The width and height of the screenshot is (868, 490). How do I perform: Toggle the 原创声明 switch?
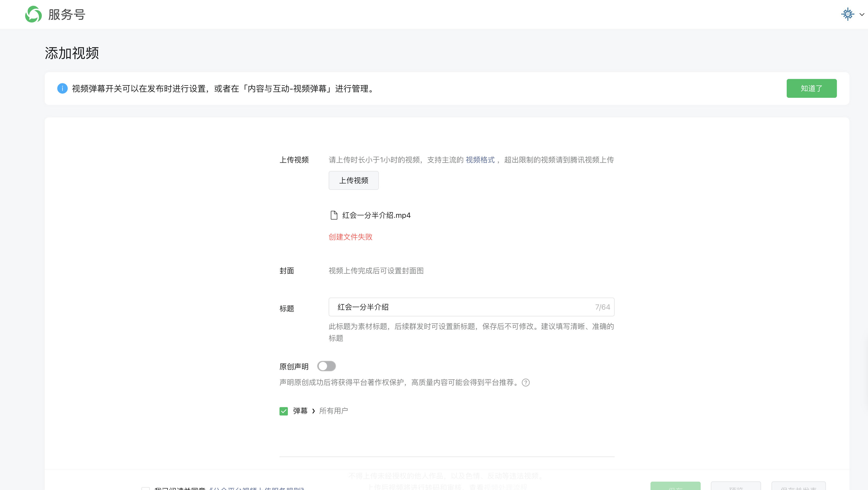click(x=326, y=366)
